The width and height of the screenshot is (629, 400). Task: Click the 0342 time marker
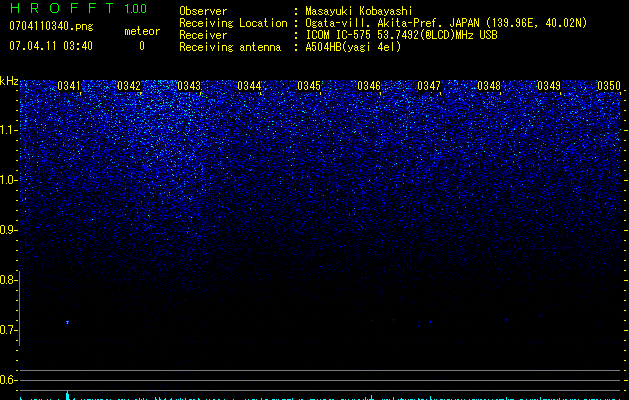tap(129, 86)
